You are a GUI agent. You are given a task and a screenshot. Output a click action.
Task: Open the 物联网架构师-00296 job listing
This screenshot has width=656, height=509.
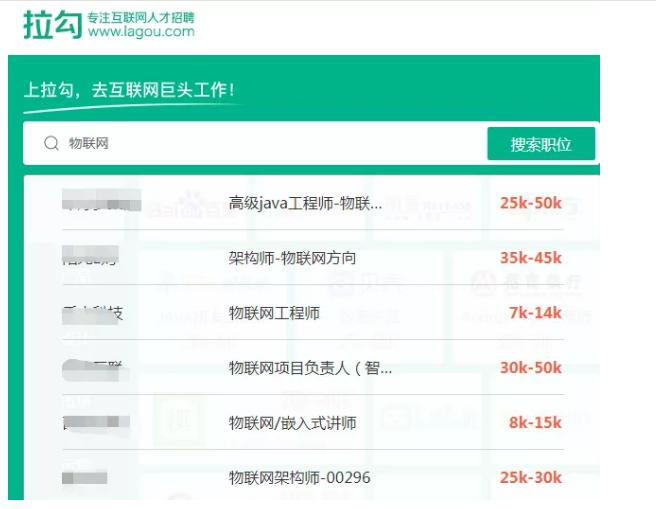pyautogui.click(x=299, y=478)
